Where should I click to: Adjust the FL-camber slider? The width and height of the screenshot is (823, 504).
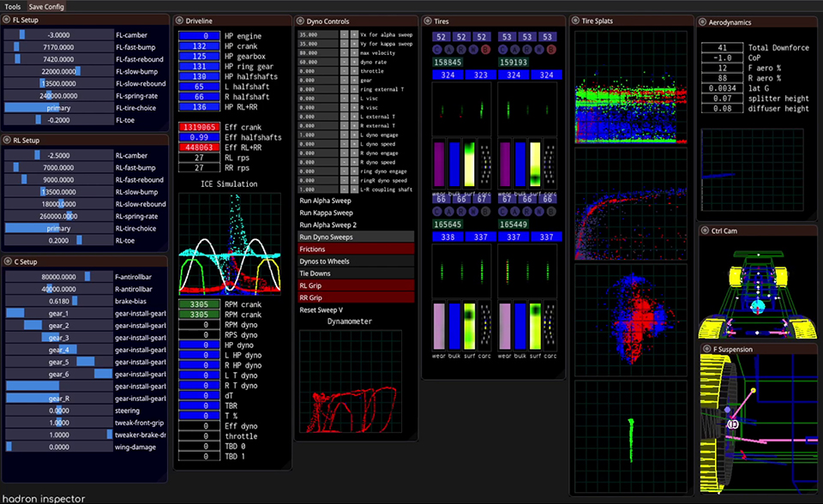(58, 34)
